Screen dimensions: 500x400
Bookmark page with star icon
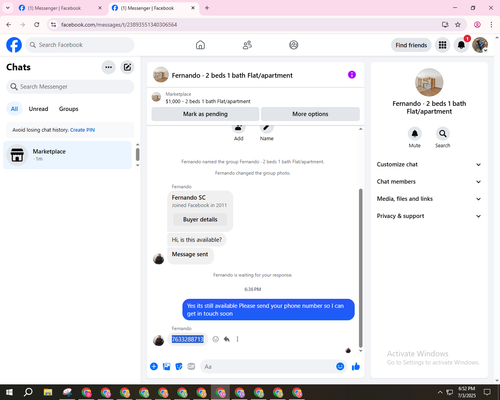tap(458, 25)
